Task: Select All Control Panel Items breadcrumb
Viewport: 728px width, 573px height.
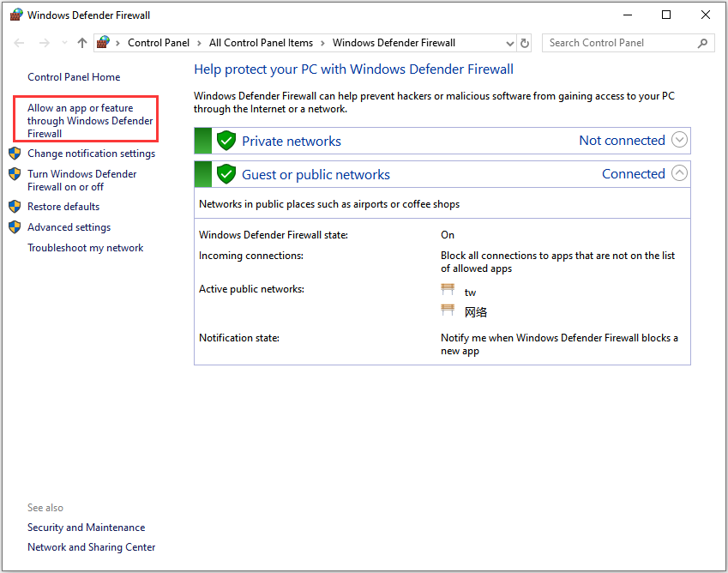Action: (x=261, y=43)
